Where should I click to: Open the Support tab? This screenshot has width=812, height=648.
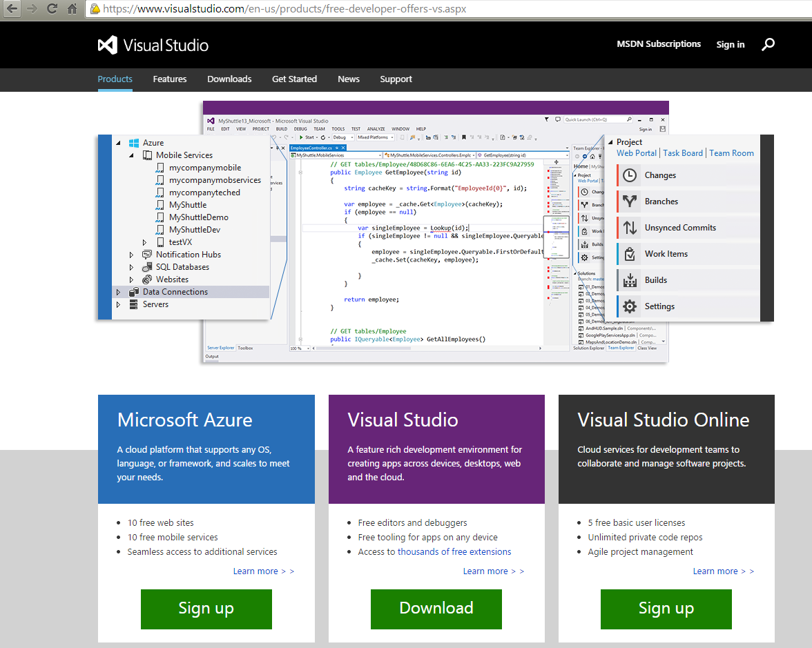click(x=396, y=79)
